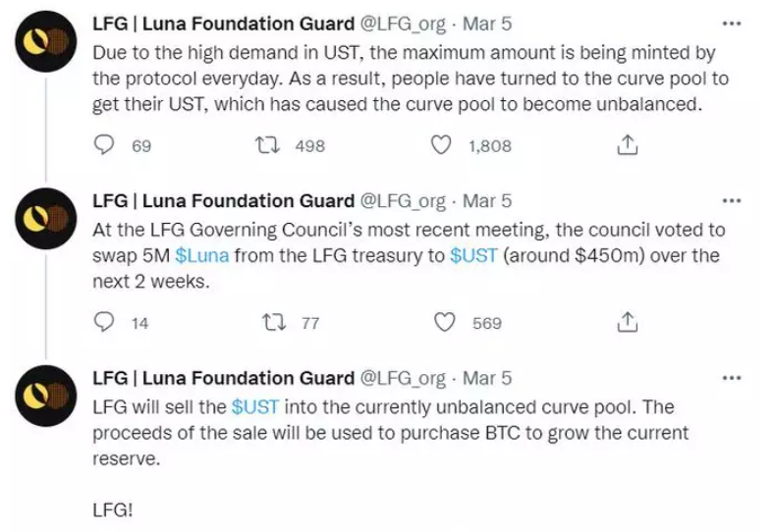
Task: Open LFG profile avatar on third tweet
Action: (46, 396)
